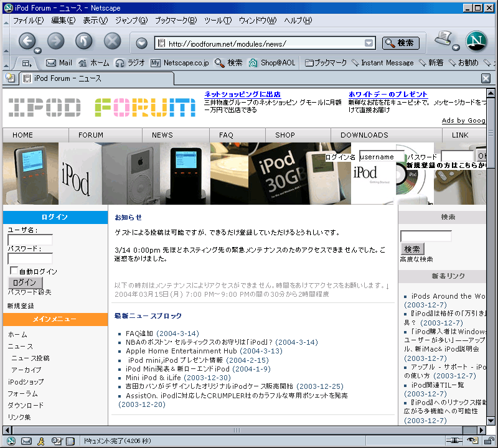This screenshot has width=498, height=448.
Task: Open the ブックマーク bookmarks folder
Action: [x=326, y=63]
